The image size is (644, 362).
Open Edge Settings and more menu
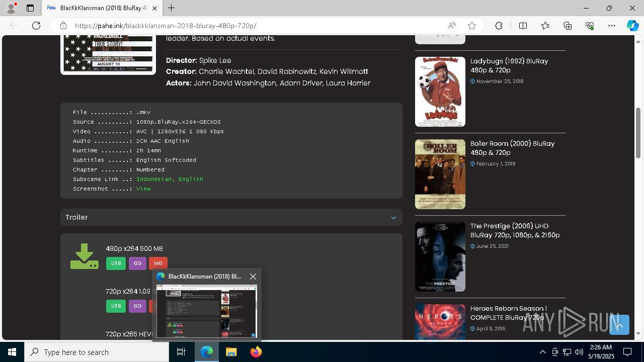(612, 26)
